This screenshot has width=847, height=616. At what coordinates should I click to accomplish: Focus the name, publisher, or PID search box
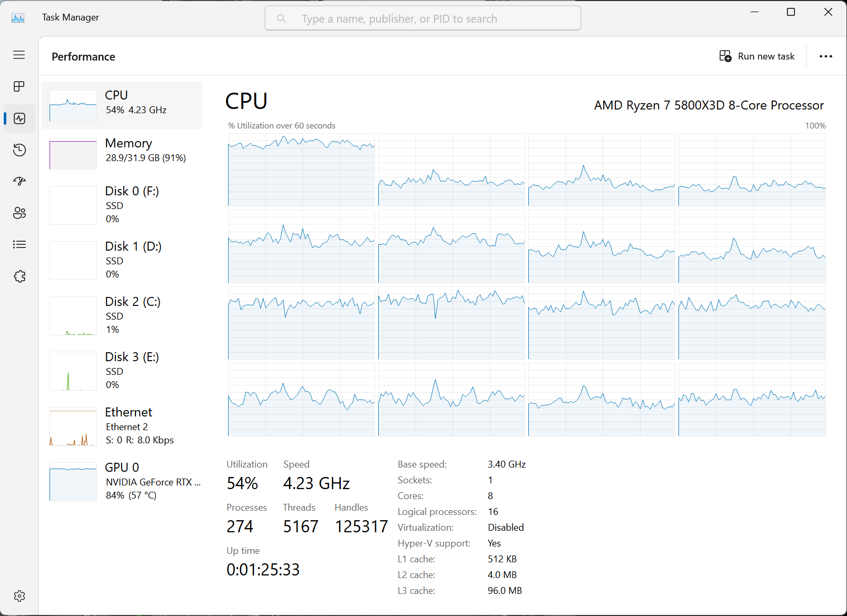(423, 18)
